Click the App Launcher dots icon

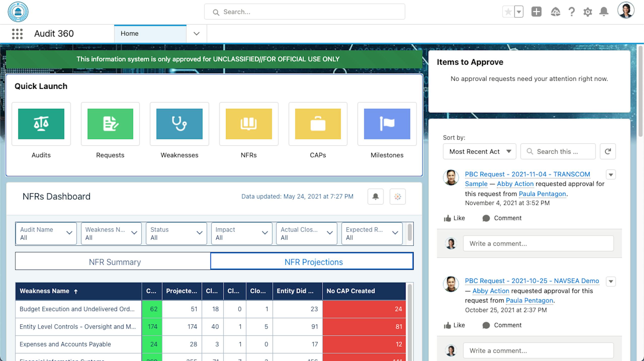coord(17,34)
